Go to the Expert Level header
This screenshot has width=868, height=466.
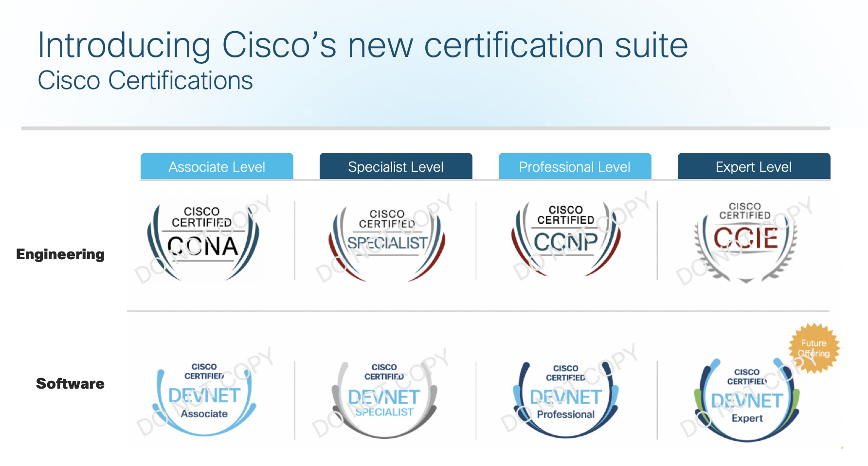pos(754,167)
